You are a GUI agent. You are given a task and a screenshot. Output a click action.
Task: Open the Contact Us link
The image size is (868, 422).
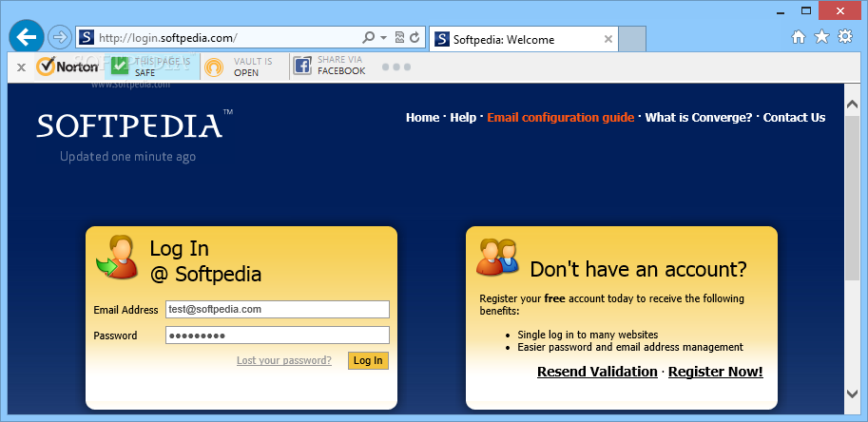pos(795,117)
